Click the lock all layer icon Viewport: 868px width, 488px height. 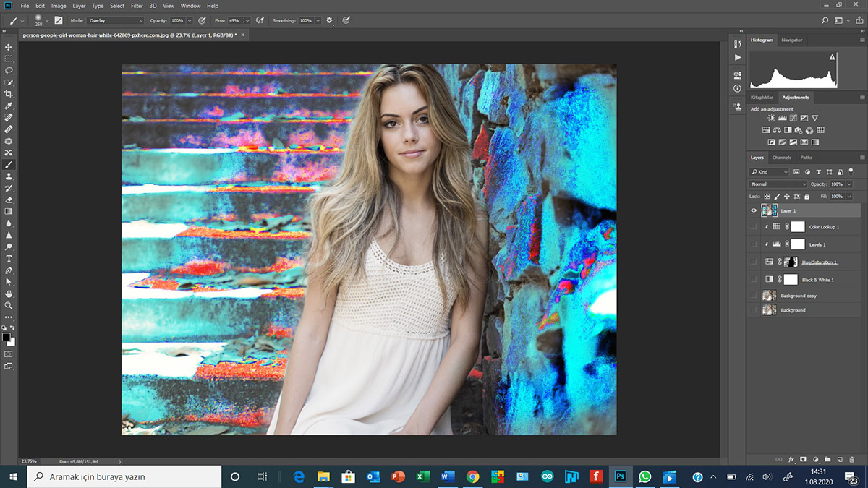806,196
